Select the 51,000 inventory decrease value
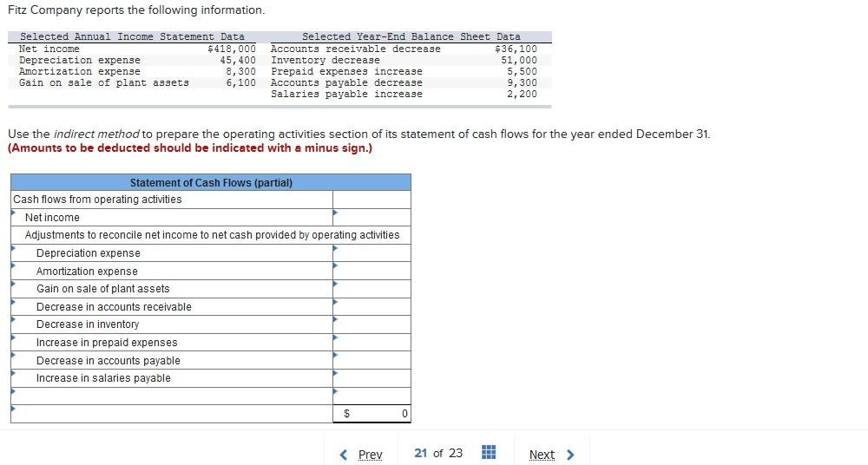868x465 pixels. [519, 60]
